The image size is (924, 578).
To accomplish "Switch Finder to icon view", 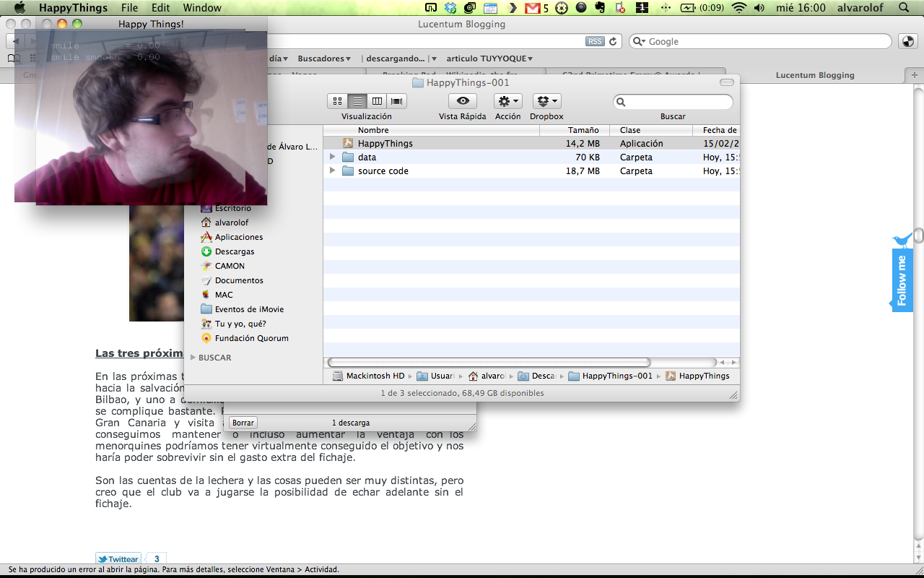I will tap(337, 101).
